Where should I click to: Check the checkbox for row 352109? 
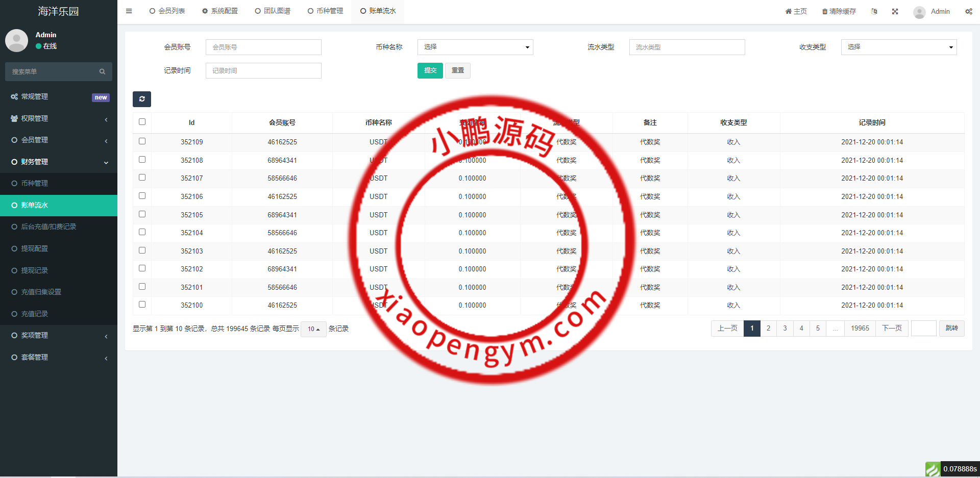(142, 141)
